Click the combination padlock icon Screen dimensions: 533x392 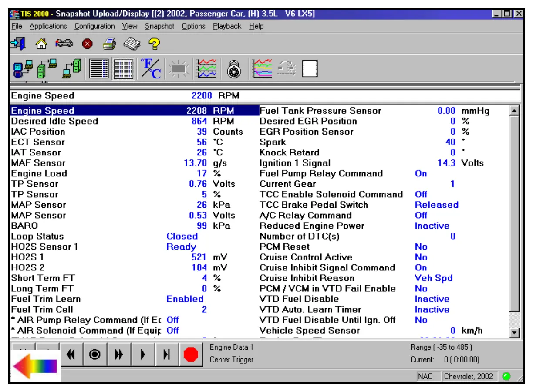235,69
